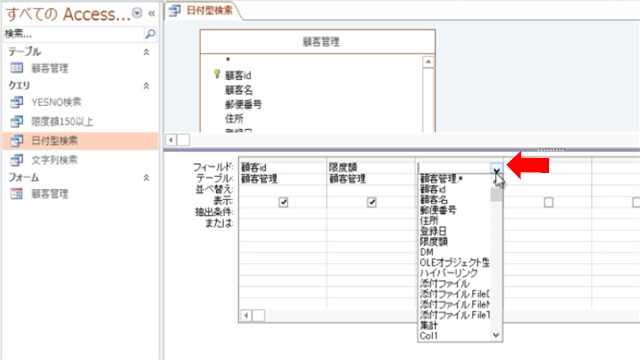
Task: Click the search magnifier icon in navigation pane
Action: click(150, 34)
